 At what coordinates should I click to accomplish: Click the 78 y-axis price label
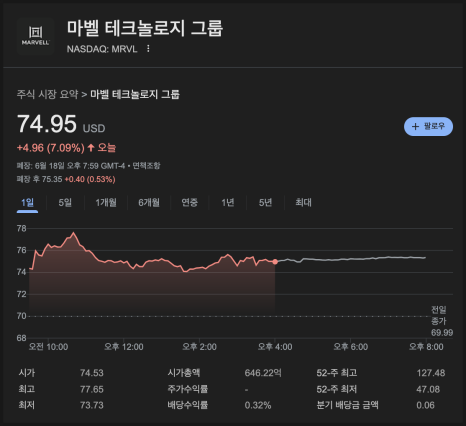(x=22, y=229)
